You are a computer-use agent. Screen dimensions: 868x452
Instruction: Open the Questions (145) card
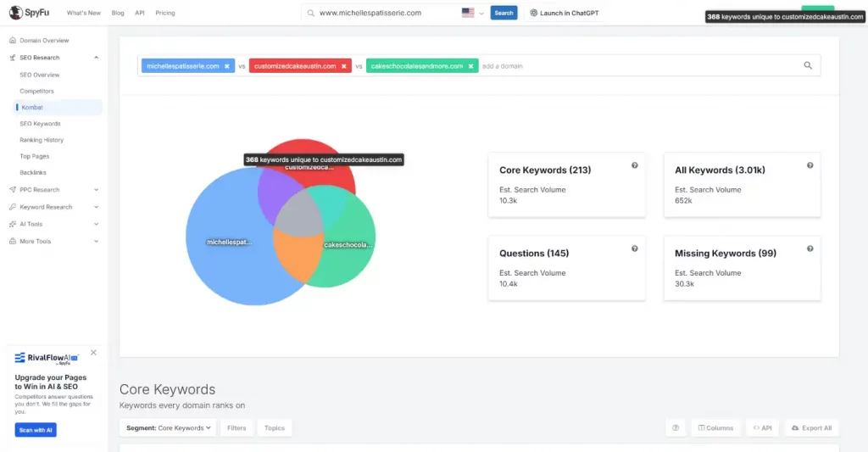tap(567, 268)
